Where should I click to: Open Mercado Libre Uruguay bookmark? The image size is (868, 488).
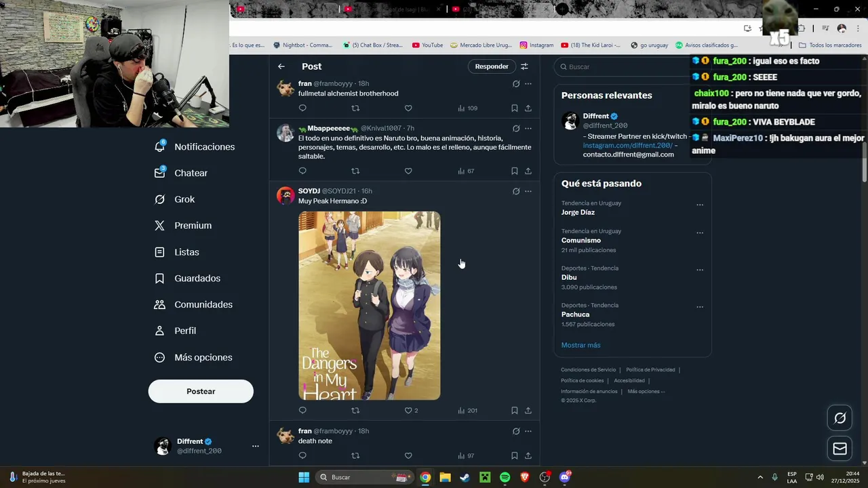click(x=481, y=45)
